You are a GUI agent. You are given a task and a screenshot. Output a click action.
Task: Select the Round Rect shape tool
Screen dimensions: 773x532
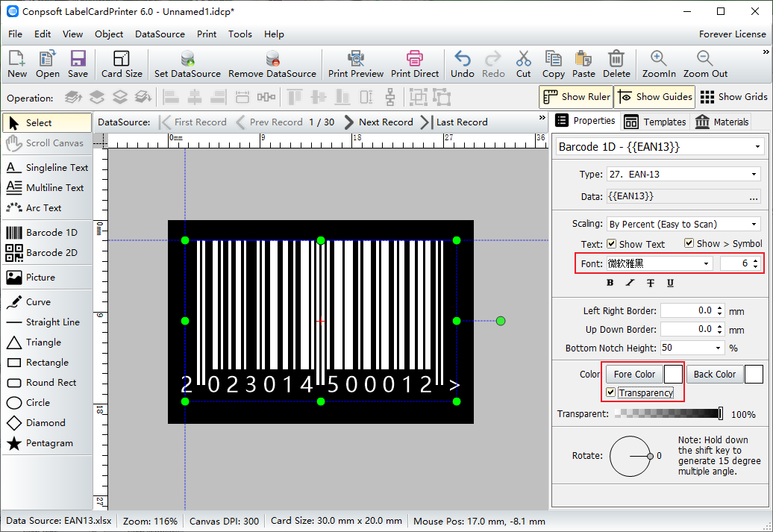(x=47, y=383)
